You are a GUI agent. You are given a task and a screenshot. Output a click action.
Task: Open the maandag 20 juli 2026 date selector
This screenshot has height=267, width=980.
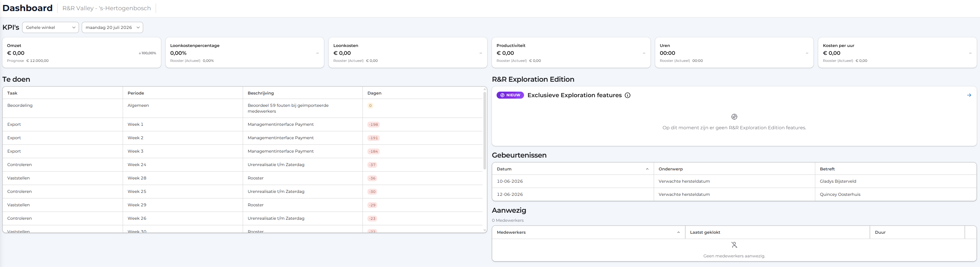113,27
